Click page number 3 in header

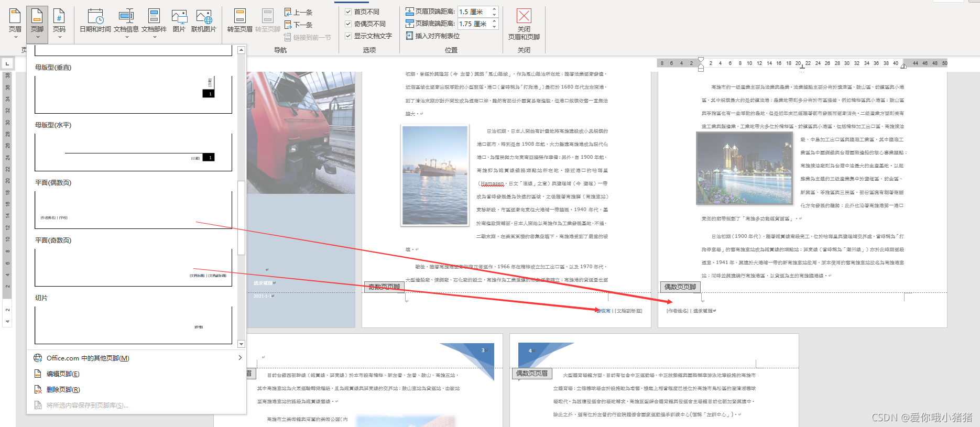[483, 350]
